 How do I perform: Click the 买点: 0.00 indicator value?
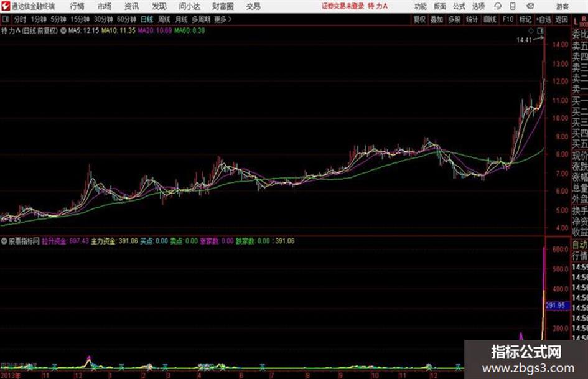coord(154,241)
